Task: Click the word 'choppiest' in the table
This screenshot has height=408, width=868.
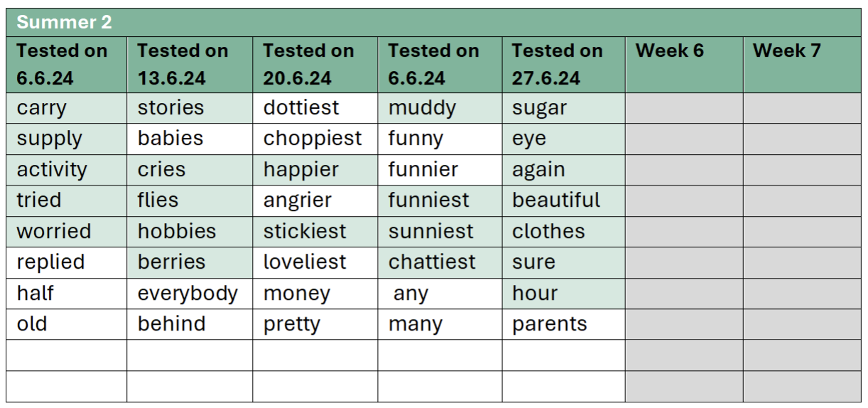Action: tap(313, 139)
